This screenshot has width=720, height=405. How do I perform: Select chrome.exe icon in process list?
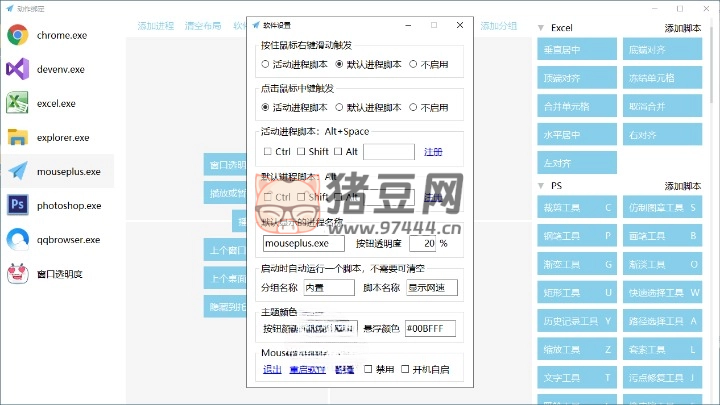(17, 36)
